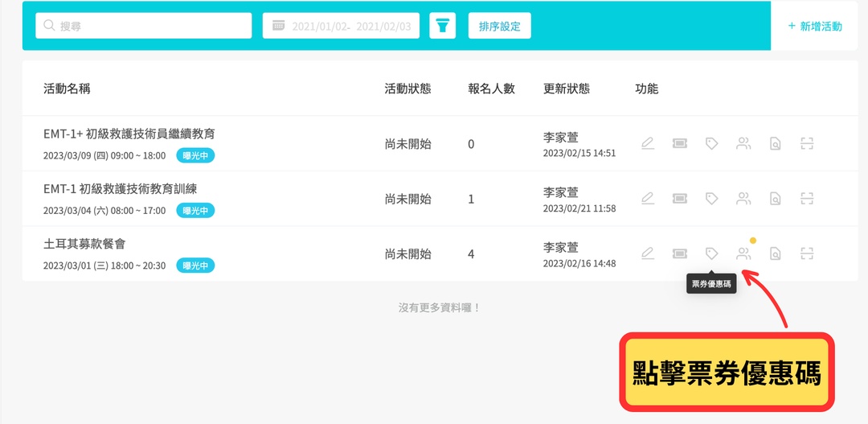This screenshot has width=868, height=424.
Task: Click 新增活動 to add an event
Action: (x=815, y=26)
